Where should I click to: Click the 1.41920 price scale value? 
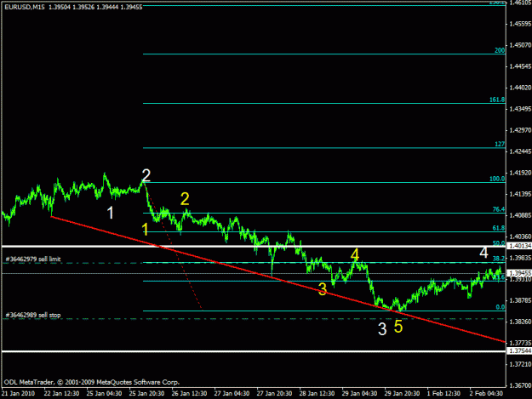pyautogui.click(x=520, y=173)
